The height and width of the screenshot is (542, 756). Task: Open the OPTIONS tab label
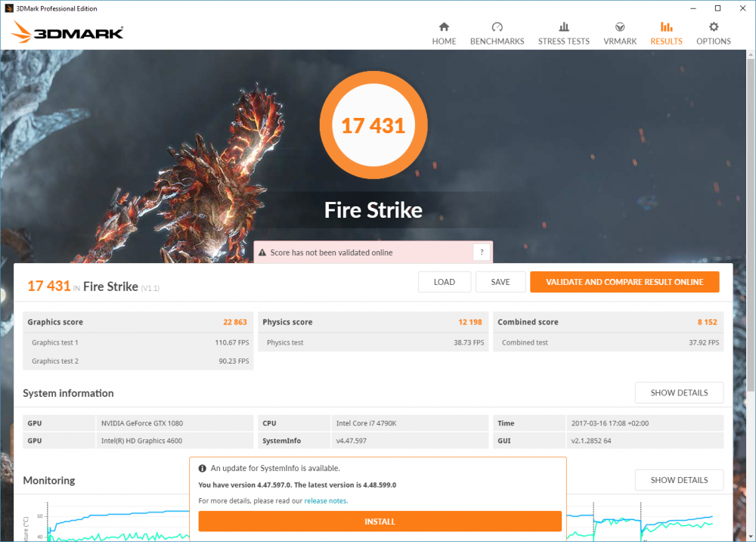pyautogui.click(x=714, y=42)
